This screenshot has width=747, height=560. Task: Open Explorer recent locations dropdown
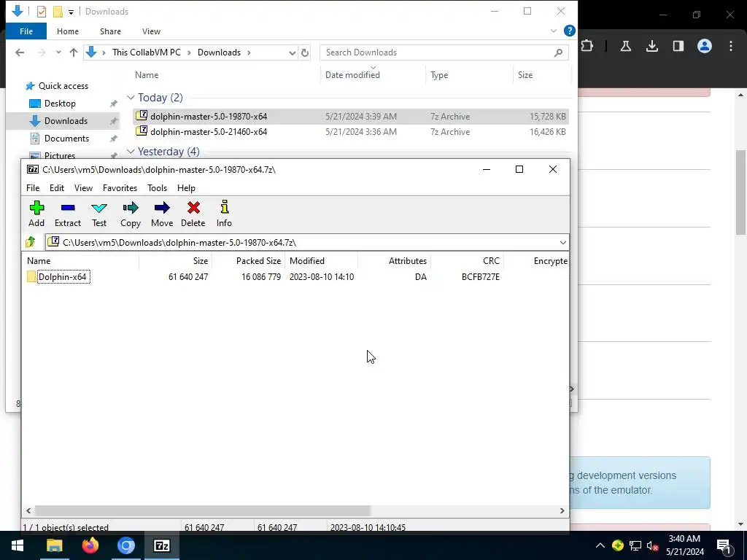click(x=58, y=52)
